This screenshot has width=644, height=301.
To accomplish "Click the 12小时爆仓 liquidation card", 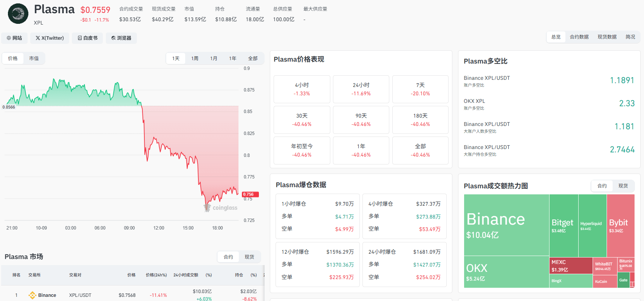I will (317, 264).
